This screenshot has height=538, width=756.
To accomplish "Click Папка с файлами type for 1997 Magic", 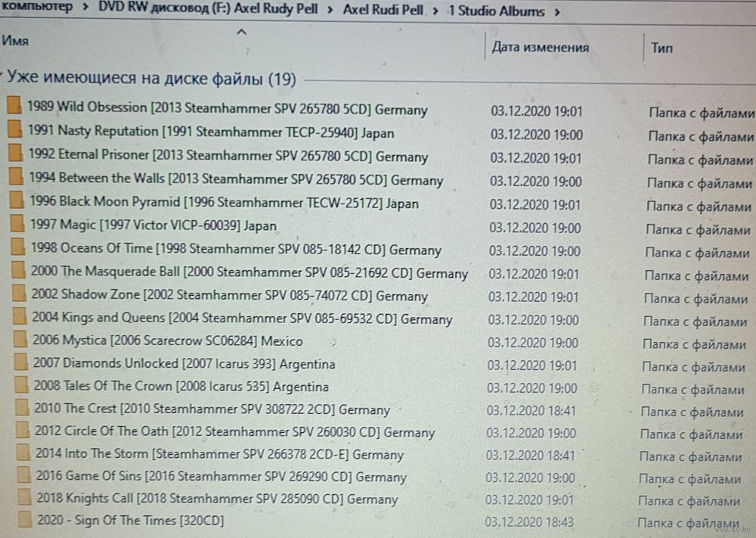I will [x=698, y=230].
